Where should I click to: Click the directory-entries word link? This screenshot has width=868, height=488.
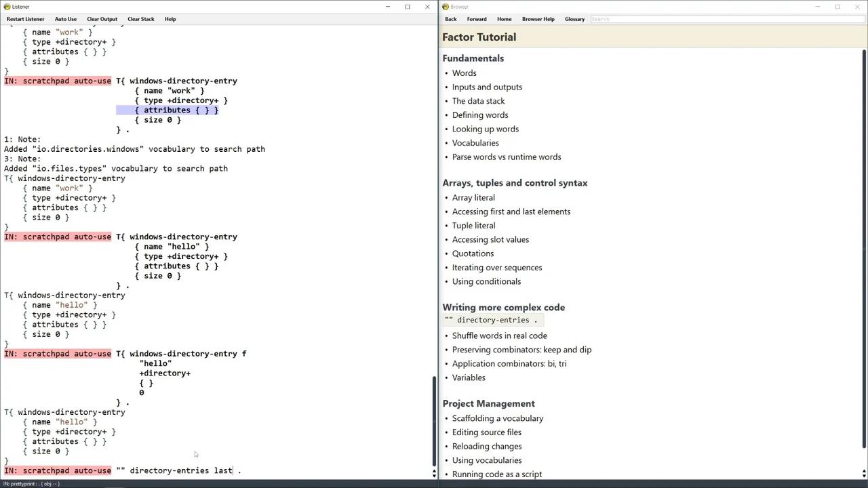tap(493, 319)
